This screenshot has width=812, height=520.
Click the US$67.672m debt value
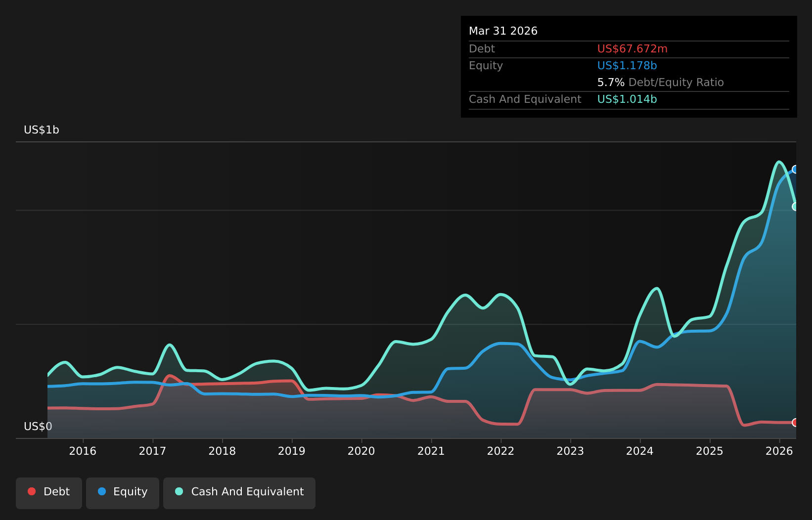(632, 49)
